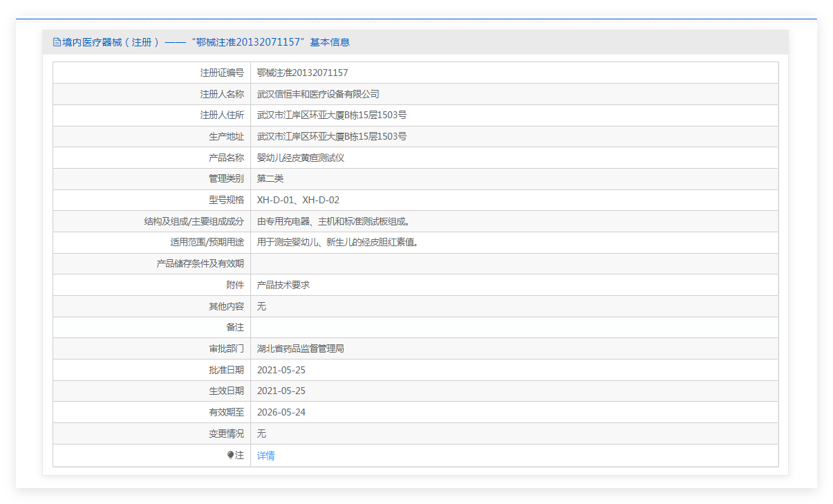
Task: Click the intended use text 用于测定婴幼儿、新生儿的经皮胆红素值
Action: tap(338, 242)
